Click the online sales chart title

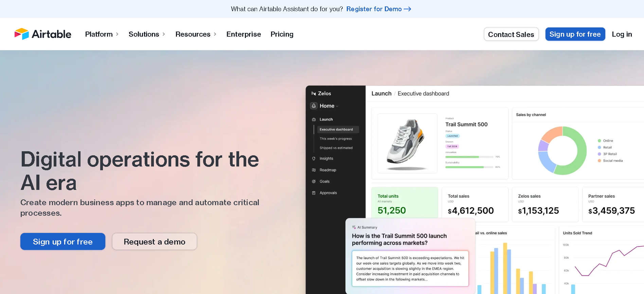491,233
